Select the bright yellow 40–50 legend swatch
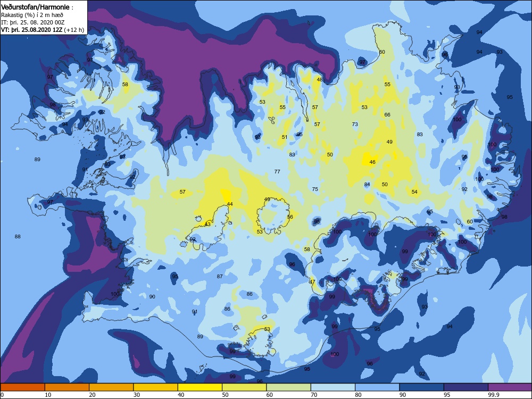Viewport: 532px width, 399px height. pos(200,387)
